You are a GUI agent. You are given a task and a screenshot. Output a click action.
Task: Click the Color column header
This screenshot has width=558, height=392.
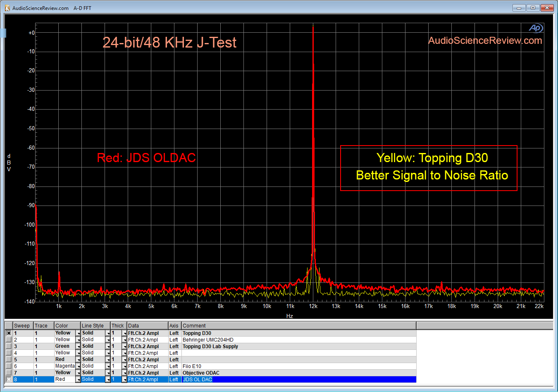click(67, 326)
